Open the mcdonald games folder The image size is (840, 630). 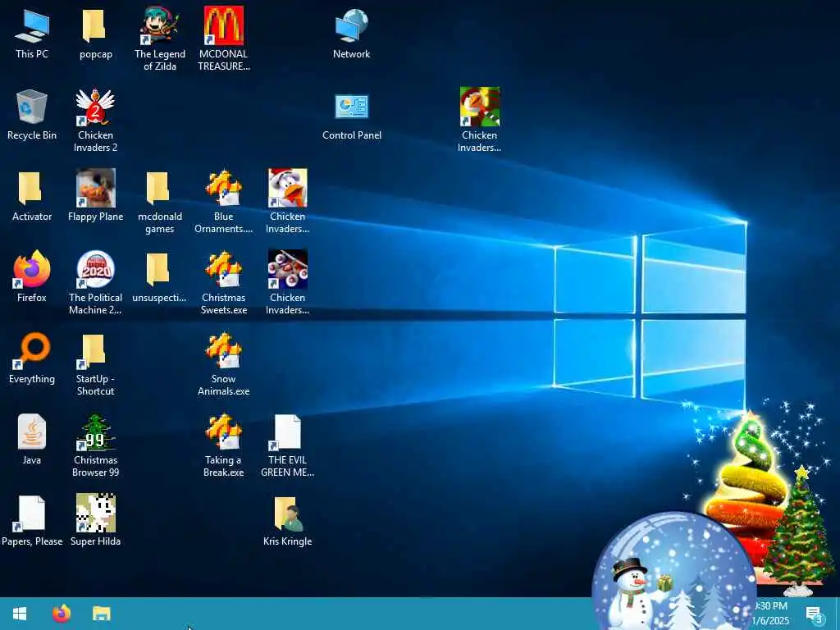(160, 202)
